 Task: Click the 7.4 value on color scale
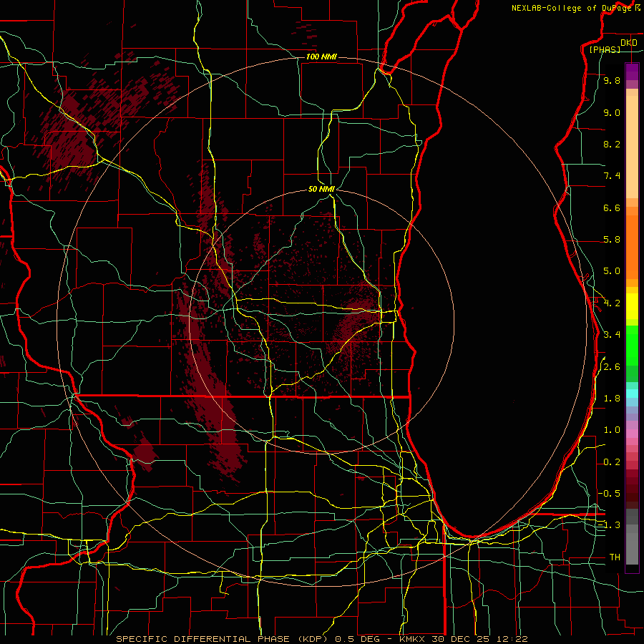point(612,176)
